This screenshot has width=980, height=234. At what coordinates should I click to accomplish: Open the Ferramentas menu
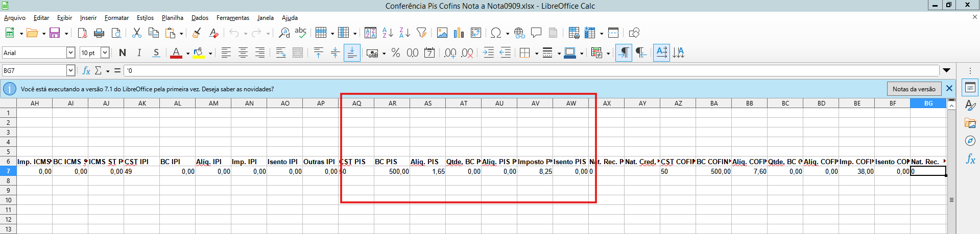click(x=233, y=18)
